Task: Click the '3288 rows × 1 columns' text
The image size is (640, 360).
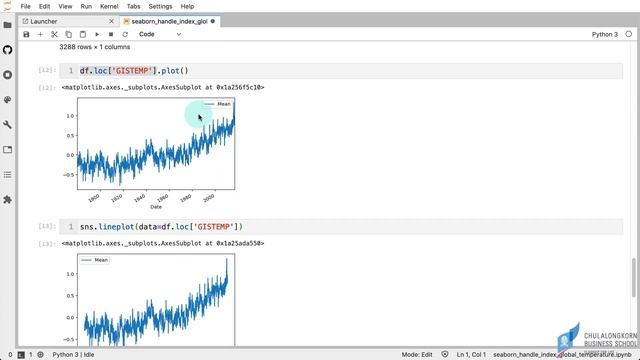Action: coord(95,47)
